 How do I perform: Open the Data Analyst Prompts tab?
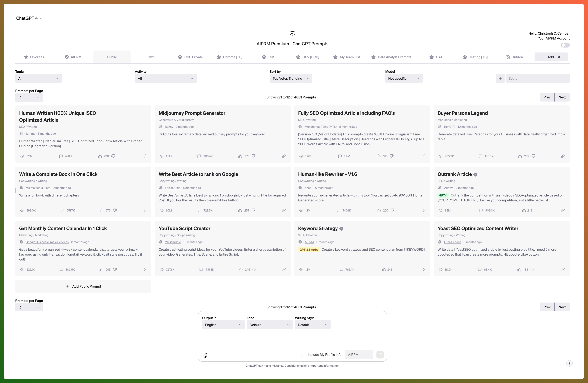tap(391, 57)
